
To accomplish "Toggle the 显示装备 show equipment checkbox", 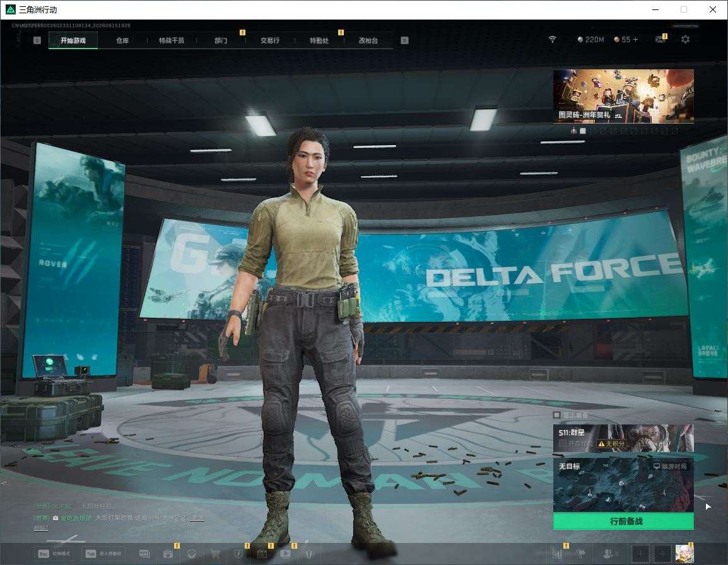I will point(556,414).
